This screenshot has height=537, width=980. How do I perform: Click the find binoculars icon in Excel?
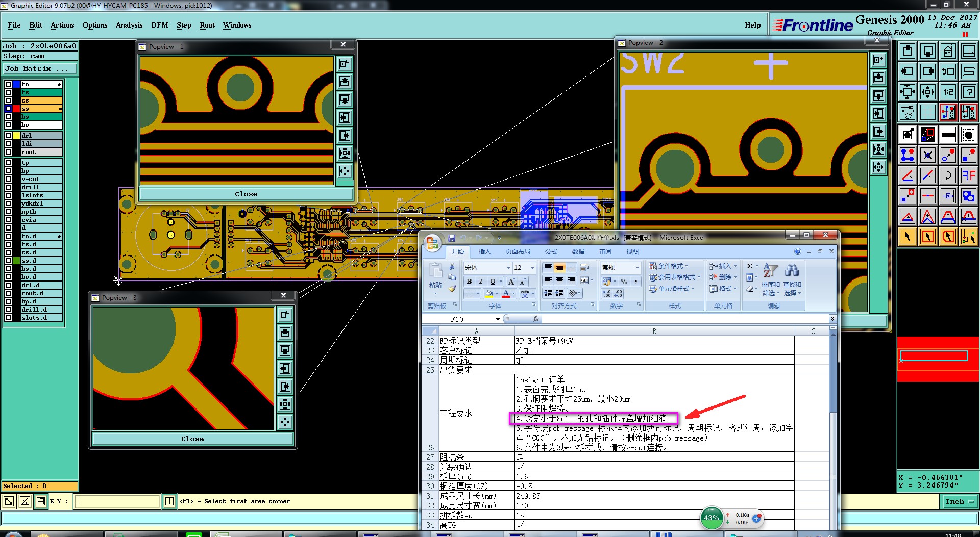point(792,270)
